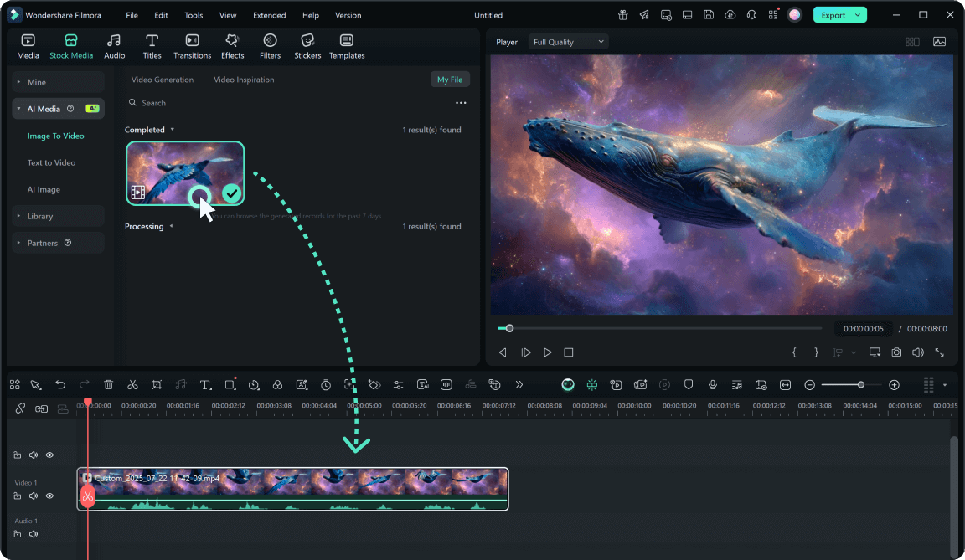Toggle Video 1 track visibility eye
Image resolution: width=965 pixels, height=560 pixels.
[50, 496]
